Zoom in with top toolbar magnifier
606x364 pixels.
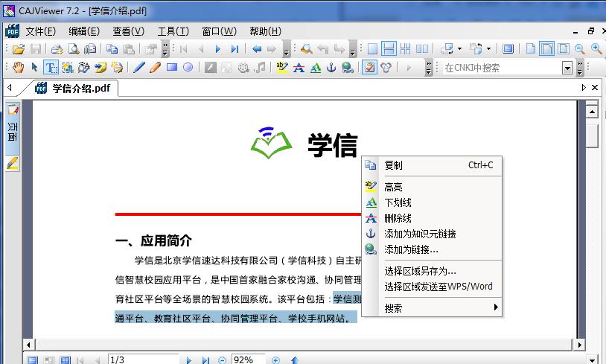point(596,49)
